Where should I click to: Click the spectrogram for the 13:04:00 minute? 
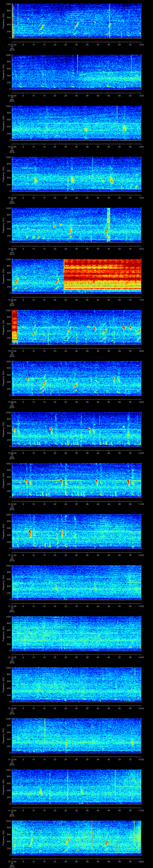click(76, 174)
